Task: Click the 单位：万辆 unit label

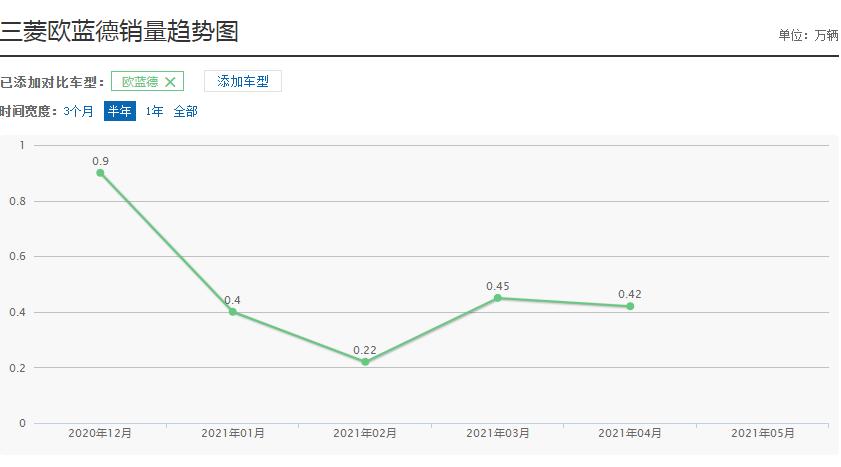Action: coord(808,35)
